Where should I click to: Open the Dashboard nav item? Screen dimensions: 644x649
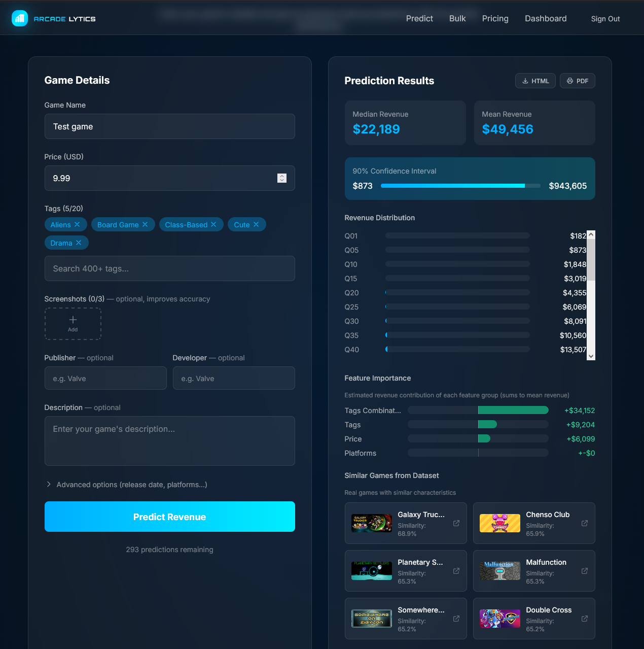coord(546,18)
